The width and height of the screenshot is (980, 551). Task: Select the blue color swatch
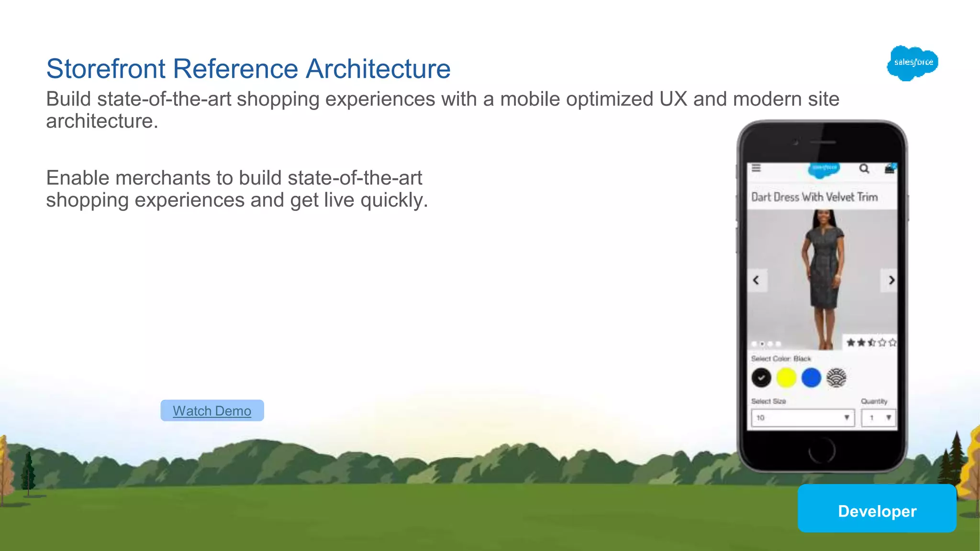coord(811,378)
